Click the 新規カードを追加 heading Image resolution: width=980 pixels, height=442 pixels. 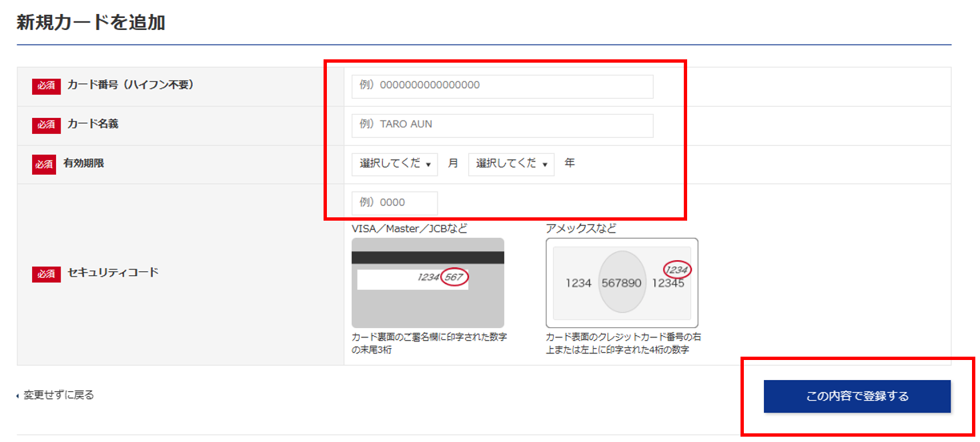(91, 23)
